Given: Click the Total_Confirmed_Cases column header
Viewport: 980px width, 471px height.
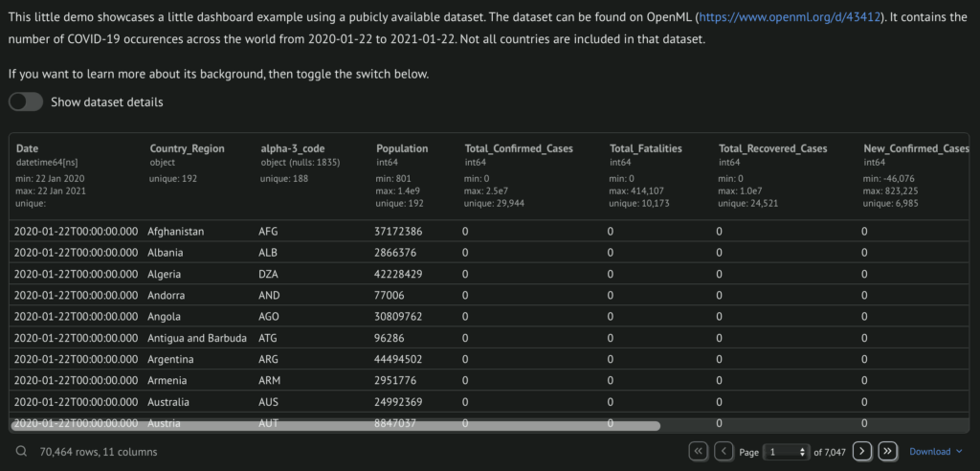Looking at the screenshot, I should pyautogui.click(x=519, y=148).
